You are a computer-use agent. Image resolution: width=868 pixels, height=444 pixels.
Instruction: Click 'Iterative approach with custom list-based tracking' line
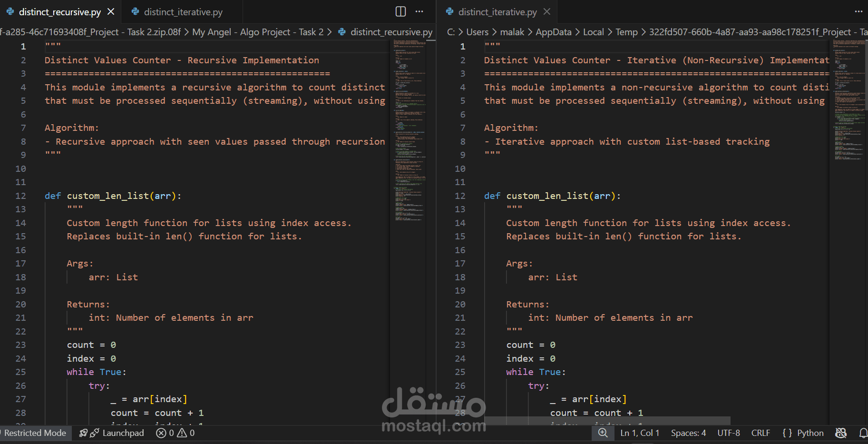[627, 141]
